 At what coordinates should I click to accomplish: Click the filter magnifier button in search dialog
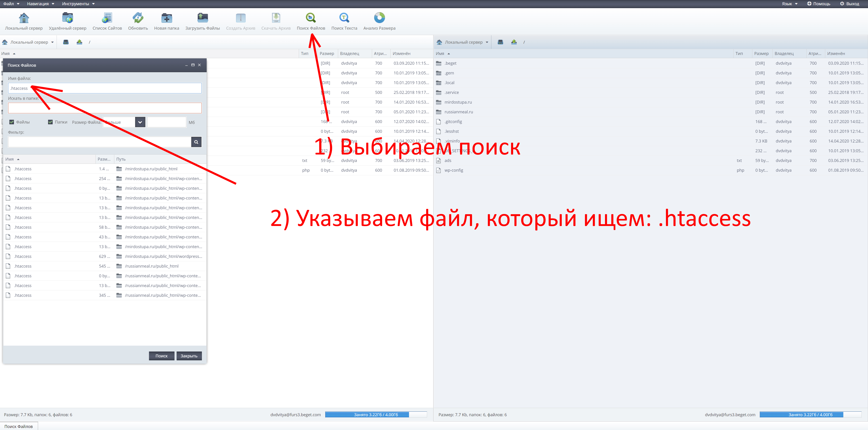196,142
